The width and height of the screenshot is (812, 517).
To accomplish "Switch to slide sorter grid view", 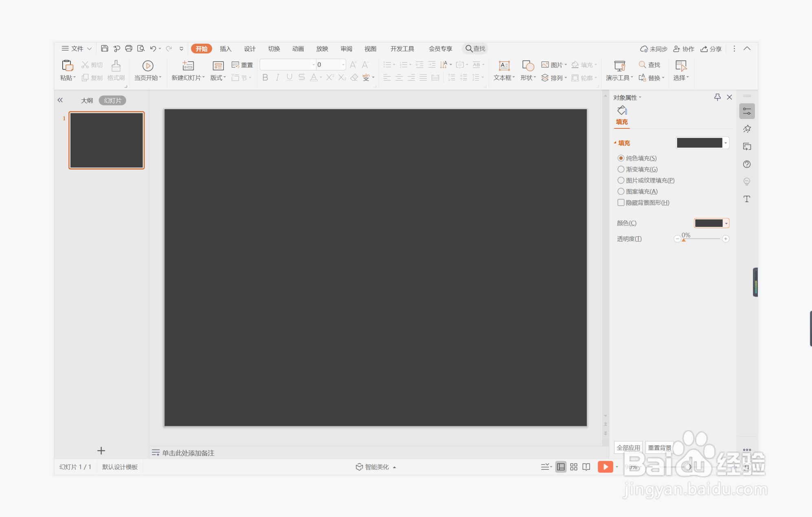I will (x=574, y=467).
